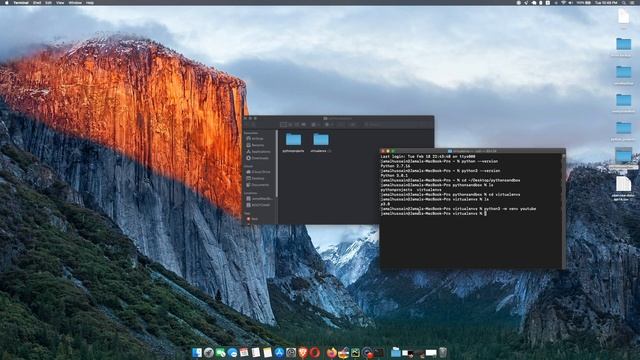640x360 pixels.
Task: Open the pythonprojects folder in Finder
Action: pyautogui.click(x=293, y=142)
